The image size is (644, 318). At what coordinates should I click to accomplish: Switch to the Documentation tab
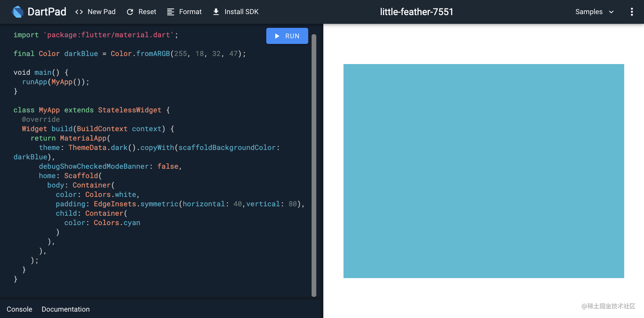click(x=65, y=309)
